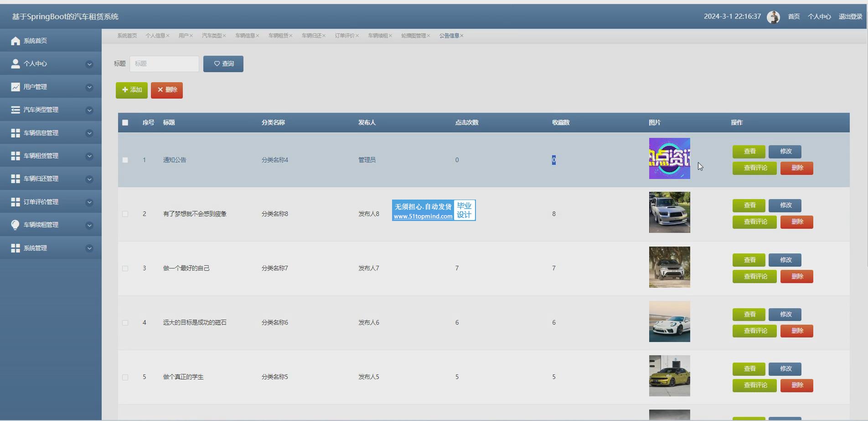Viewport: 868px width, 421px height.
Task: Close the 公告信息 tab
Action: pos(462,36)
